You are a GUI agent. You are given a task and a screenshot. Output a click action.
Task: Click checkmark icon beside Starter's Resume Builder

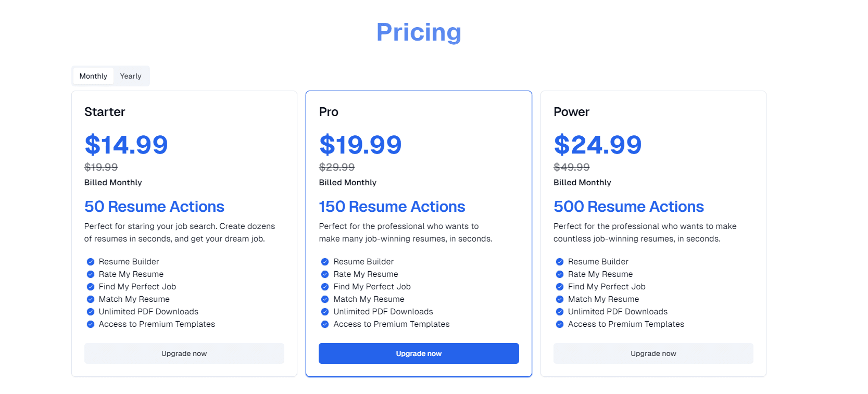coord(91,262)
